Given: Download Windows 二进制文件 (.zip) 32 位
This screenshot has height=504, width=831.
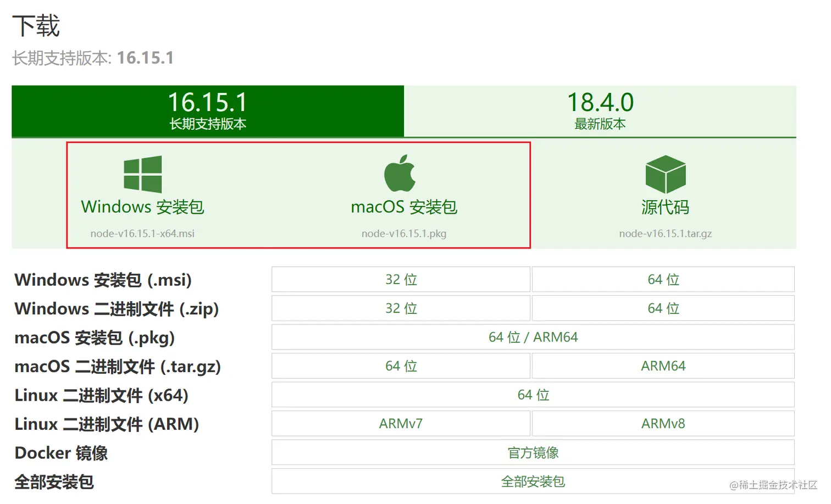Looking at the screenshot, I should (401, 308).
